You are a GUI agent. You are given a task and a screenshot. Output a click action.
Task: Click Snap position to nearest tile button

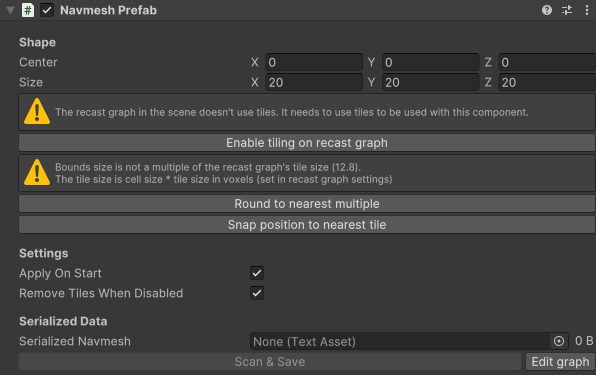307,225
